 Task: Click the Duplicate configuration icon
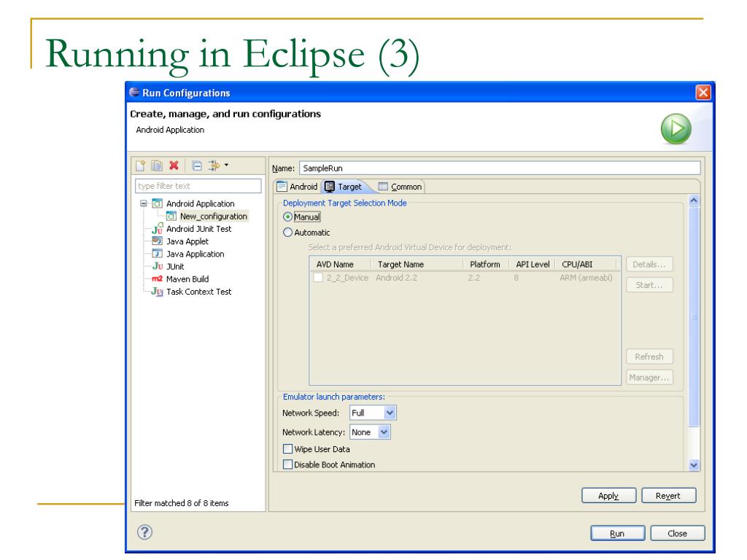coord(157,166)
